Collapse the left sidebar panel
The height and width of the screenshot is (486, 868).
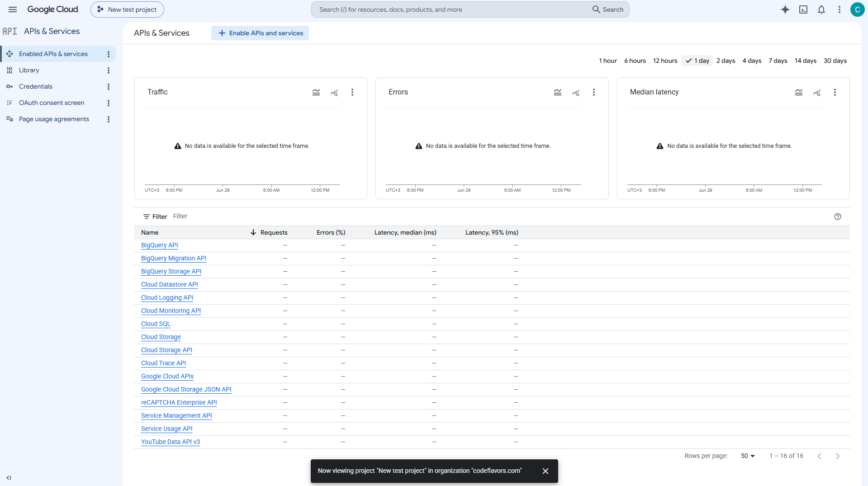(x=9, y=477)
